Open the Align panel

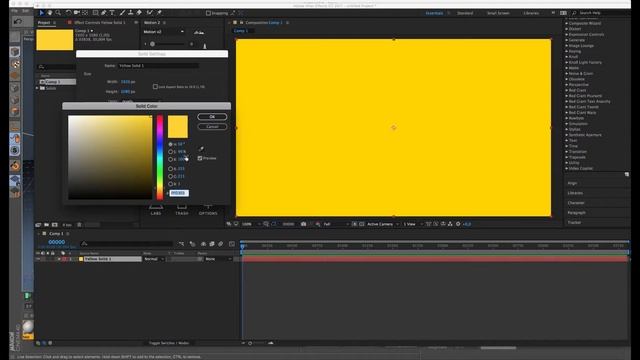click(x=572, y=183)
